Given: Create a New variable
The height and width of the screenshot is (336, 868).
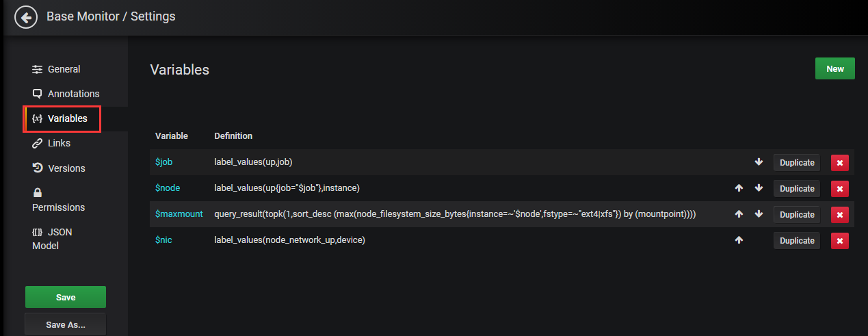Looking at the screenshot, I should tap(834, 68).
